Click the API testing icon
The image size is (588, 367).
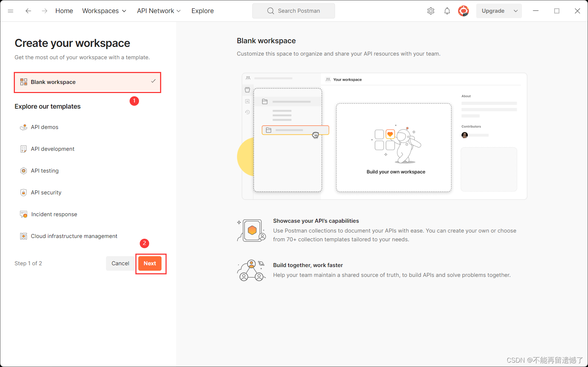coord(24,171)
